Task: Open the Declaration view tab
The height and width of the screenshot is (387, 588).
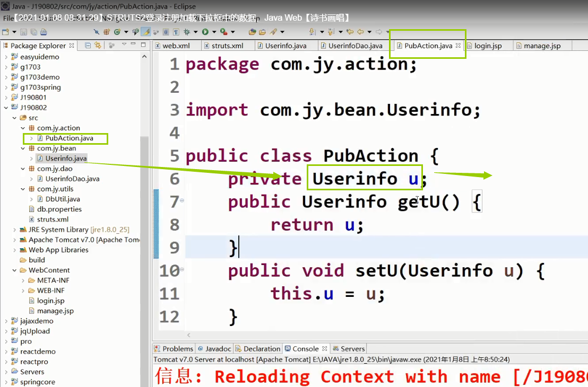Action: pyautogui.click(x=257, y=348)
